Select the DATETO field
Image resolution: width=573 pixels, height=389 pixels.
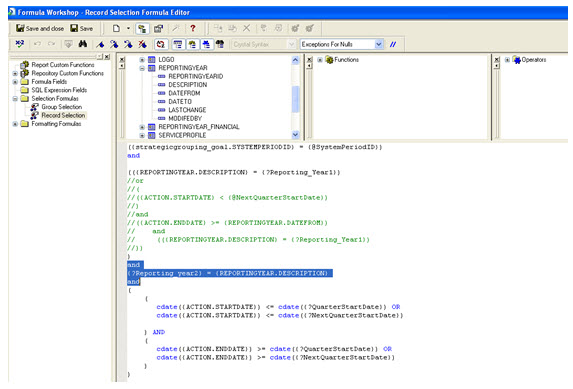click(x=180, y=102)
